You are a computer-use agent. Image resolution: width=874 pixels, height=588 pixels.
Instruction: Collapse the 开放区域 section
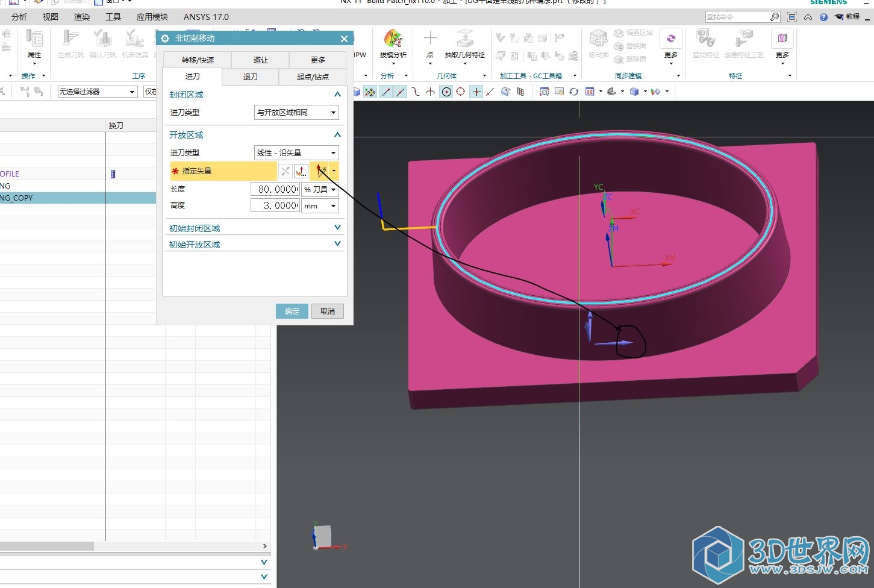(337, 135)
